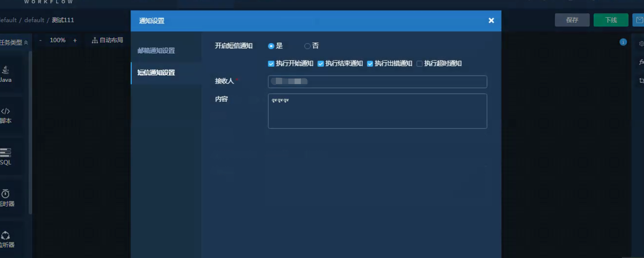This screenshot has width=644, height=258.
Task: Uncheck the 执行开始通知 checkbox
Action: 271,64
